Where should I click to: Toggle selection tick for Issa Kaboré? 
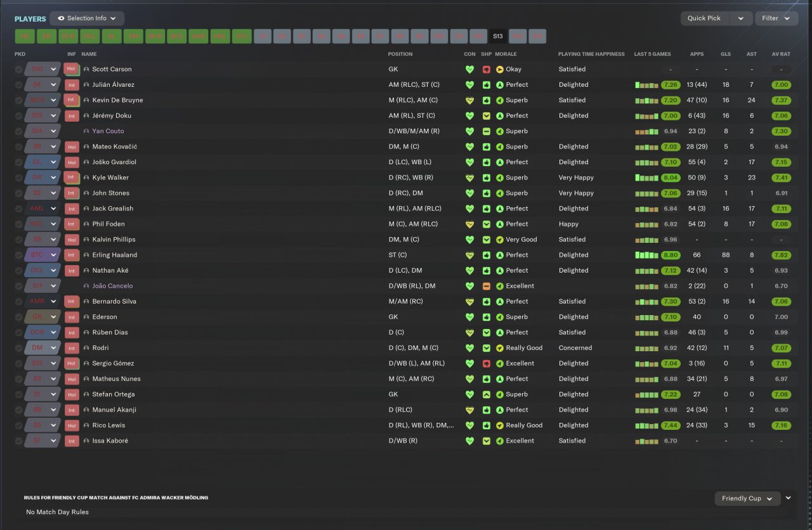click(19, 441)
